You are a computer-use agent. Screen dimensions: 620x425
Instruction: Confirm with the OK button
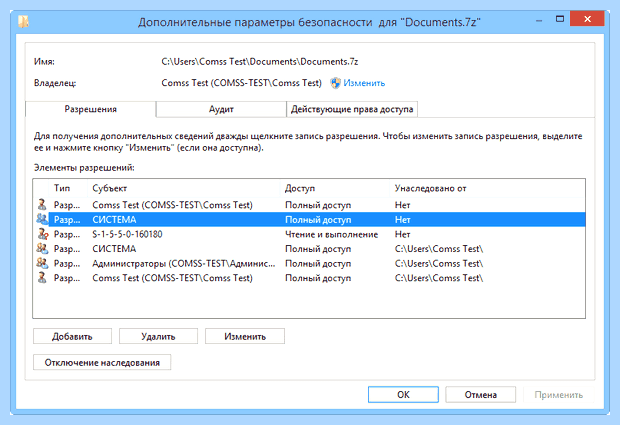403,395
